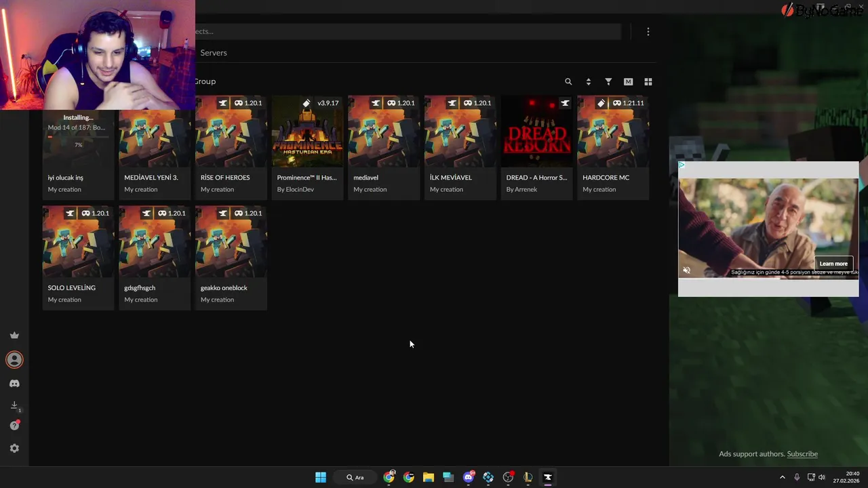Open File Explorer from the taskbar

click(429, 477)
